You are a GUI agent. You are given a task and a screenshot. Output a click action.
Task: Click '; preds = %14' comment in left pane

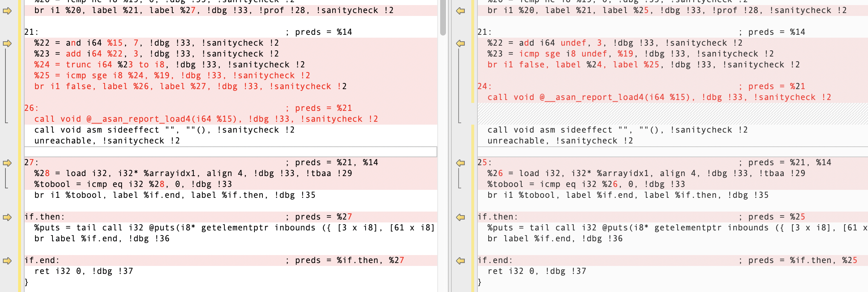[319, 32]
